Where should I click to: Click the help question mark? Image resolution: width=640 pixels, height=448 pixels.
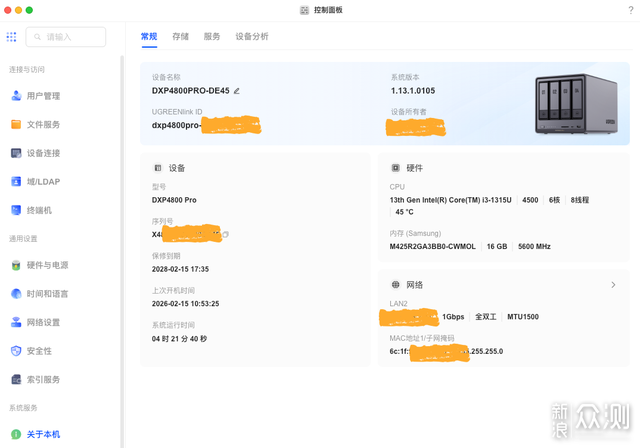click(631, 10)
